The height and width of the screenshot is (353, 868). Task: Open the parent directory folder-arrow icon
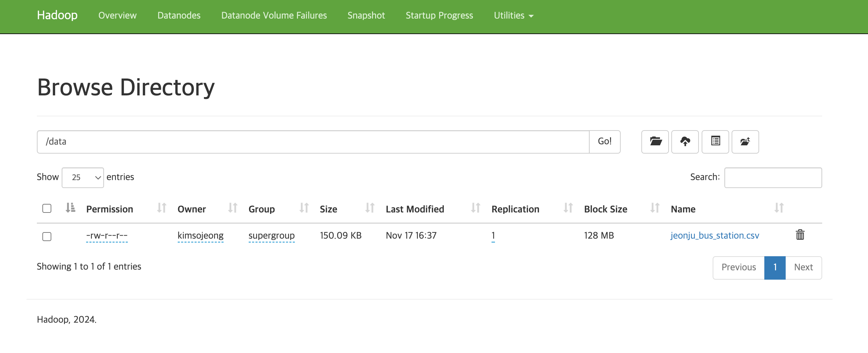(x=745, y=142)
